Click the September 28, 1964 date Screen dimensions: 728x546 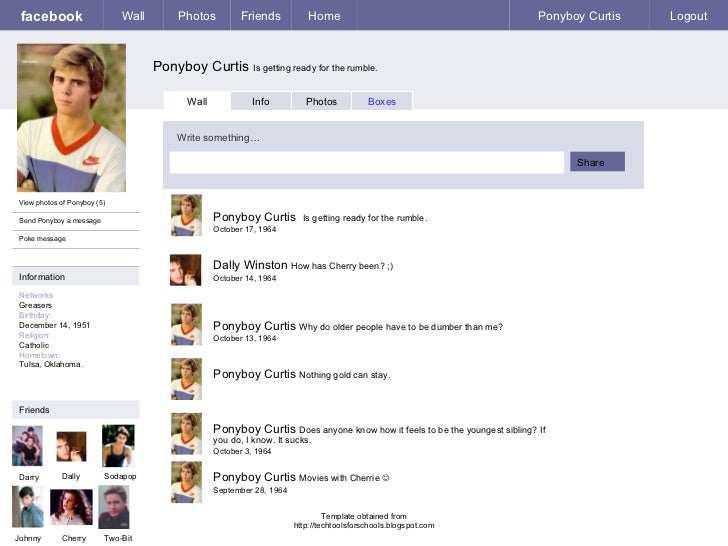[x=250, y=490]
